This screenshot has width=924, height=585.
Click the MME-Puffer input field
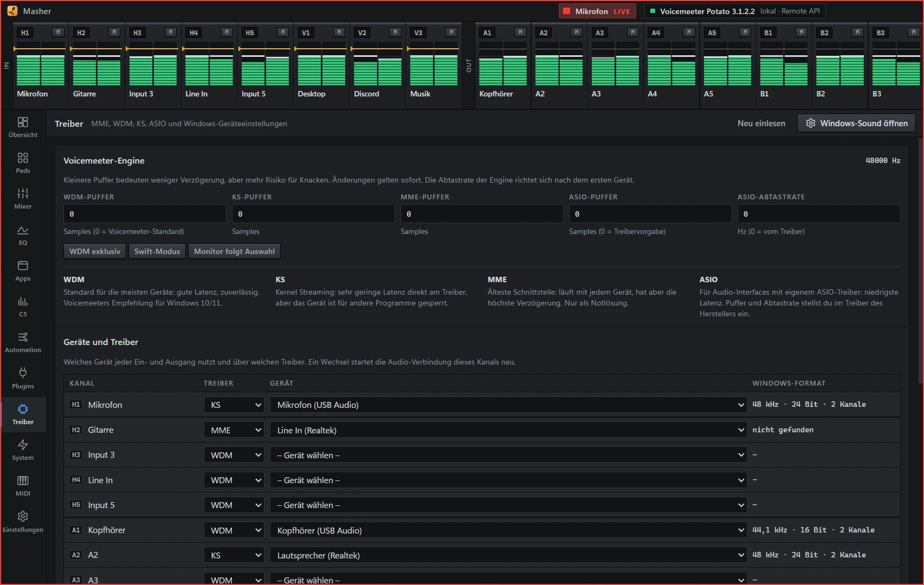[x=482, y=214]
